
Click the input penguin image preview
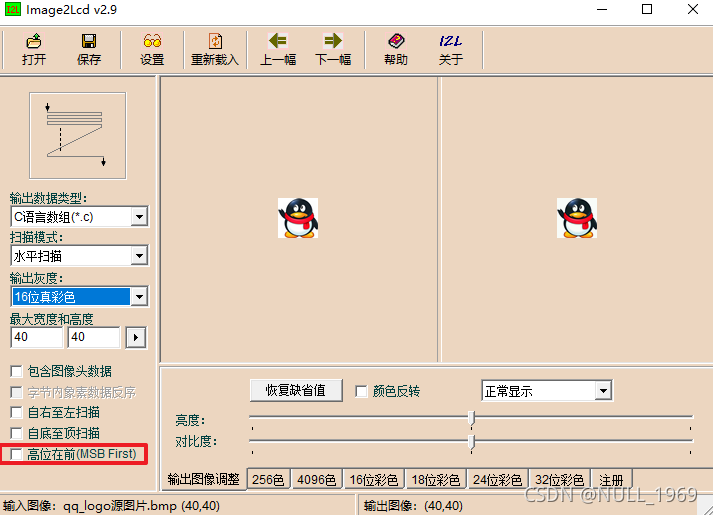[298, 218]
